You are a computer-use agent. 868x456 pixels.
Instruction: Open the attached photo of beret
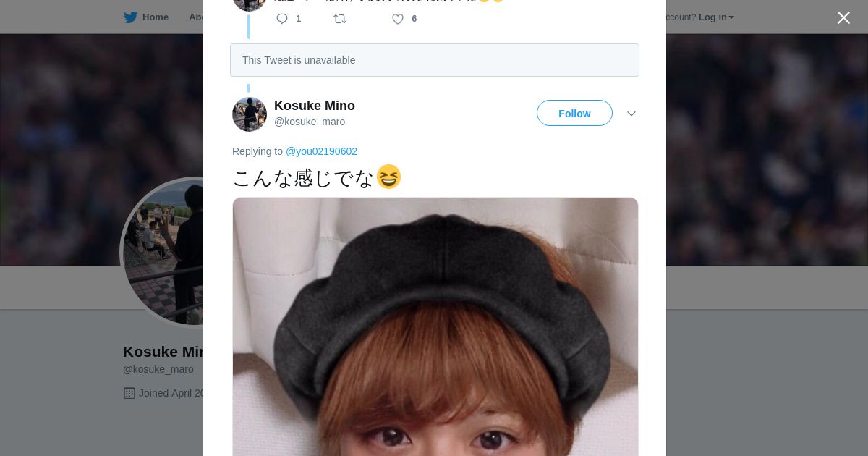[435, 326]
